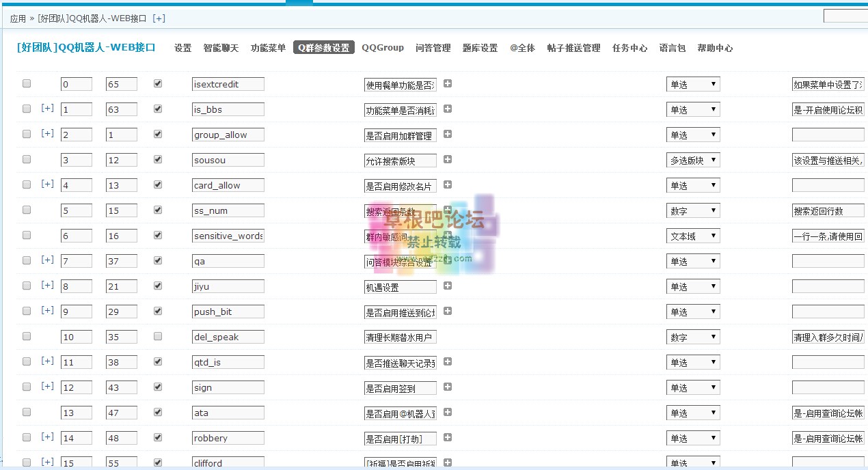
Task: Uncheck the enabled checkbox for card_allow
Action: (157, 184)
